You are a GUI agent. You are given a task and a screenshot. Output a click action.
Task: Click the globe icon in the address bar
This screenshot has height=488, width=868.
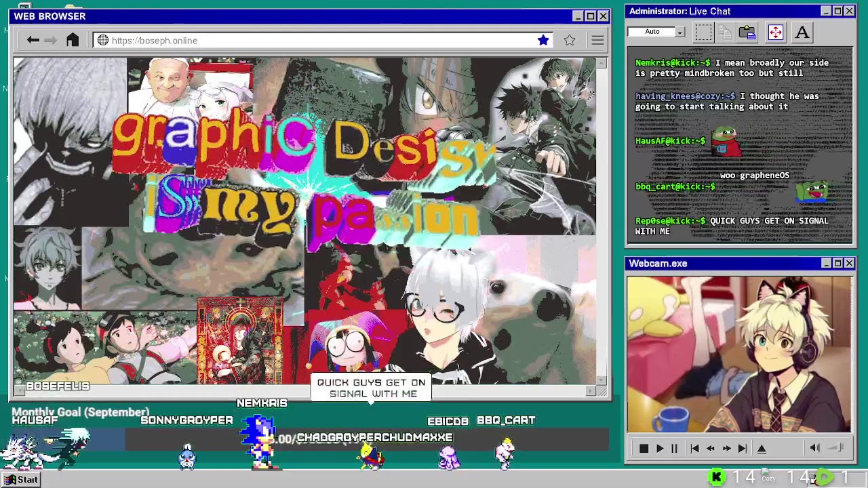tap(103, 41)
